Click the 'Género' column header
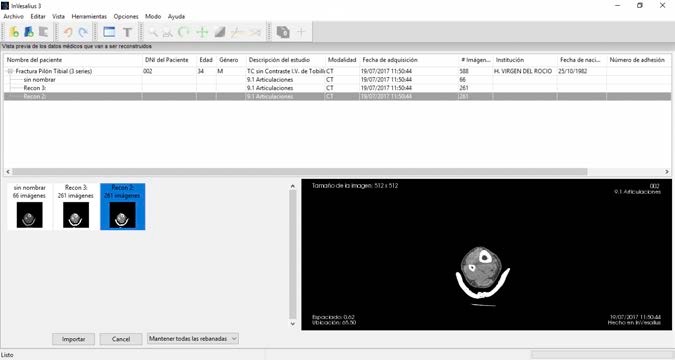675x360 pixels. pos(231,60)
